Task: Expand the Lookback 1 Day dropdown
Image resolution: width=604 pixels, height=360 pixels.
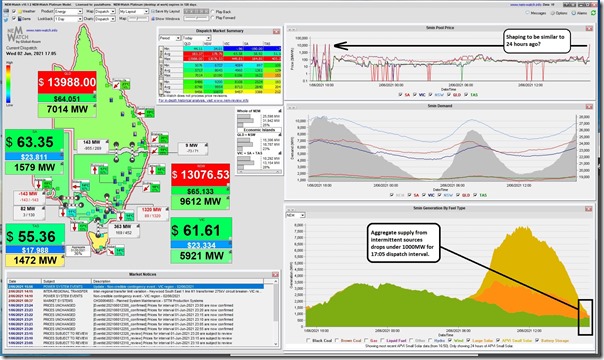Action: tap(69, 18)
